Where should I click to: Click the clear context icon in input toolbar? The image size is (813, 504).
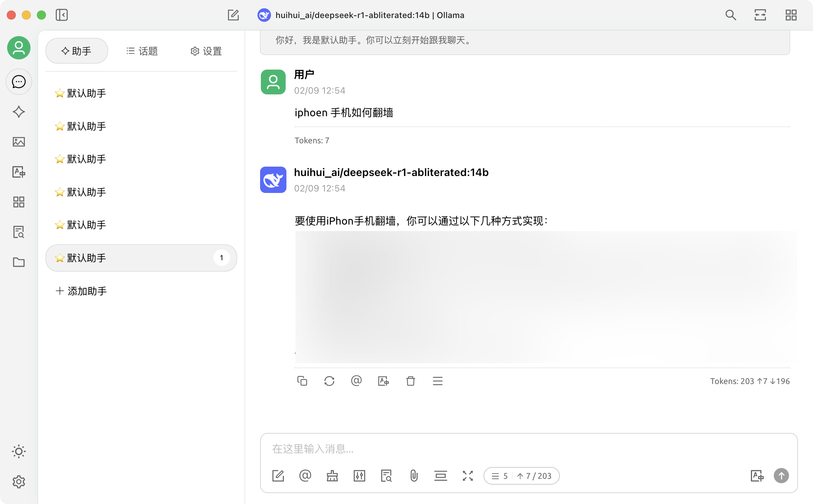pos(441,476)
